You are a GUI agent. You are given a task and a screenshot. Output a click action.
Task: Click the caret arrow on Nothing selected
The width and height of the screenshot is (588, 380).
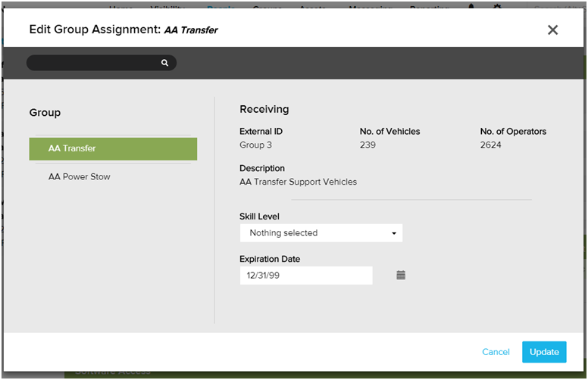click(394, 233)
